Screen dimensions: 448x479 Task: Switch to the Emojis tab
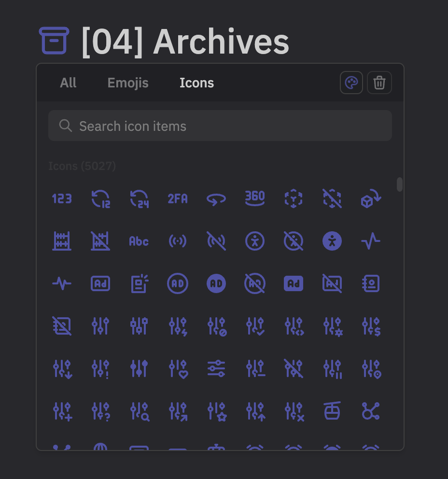pyautogui.click(x=127, y=83)
